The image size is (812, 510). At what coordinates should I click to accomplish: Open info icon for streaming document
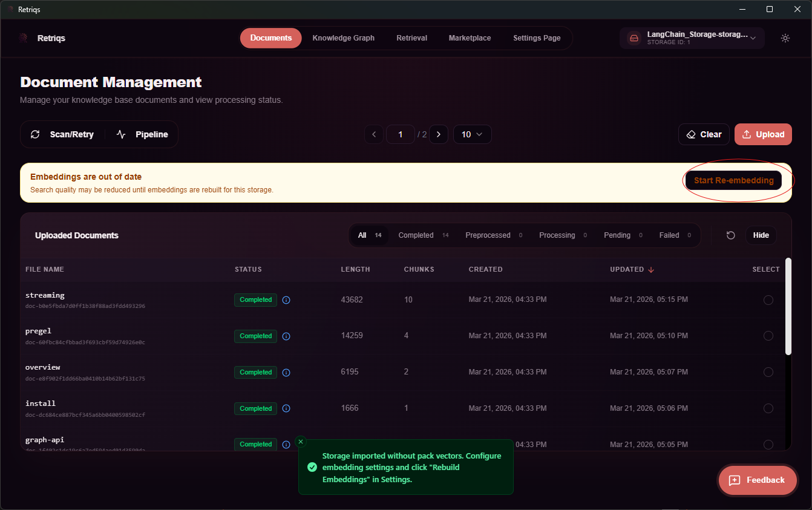coord(286,300)
